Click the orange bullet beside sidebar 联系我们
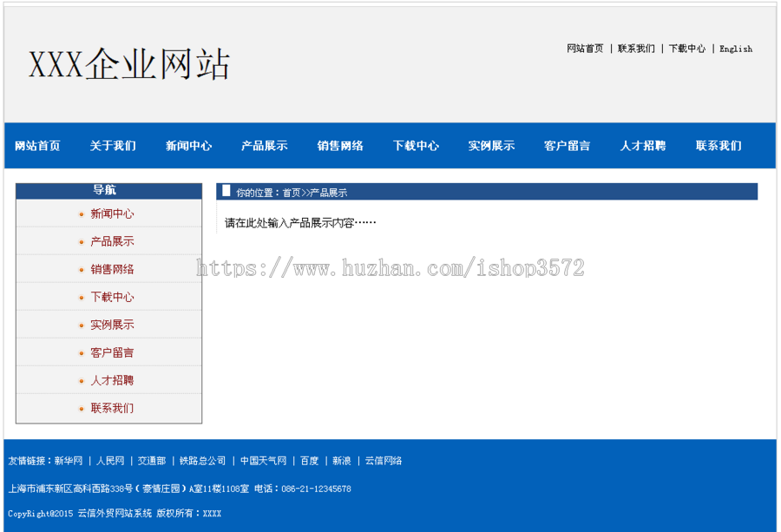This screenshot has height=532, width=781. click(82, 410)
